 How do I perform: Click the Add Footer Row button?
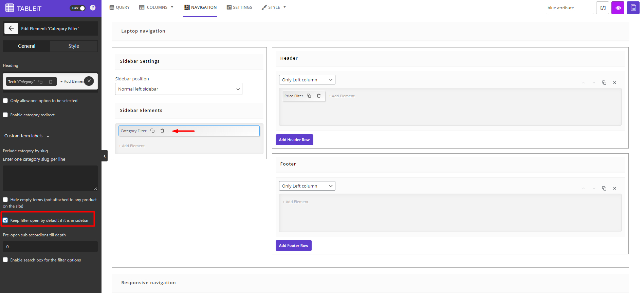pos(294,246)
